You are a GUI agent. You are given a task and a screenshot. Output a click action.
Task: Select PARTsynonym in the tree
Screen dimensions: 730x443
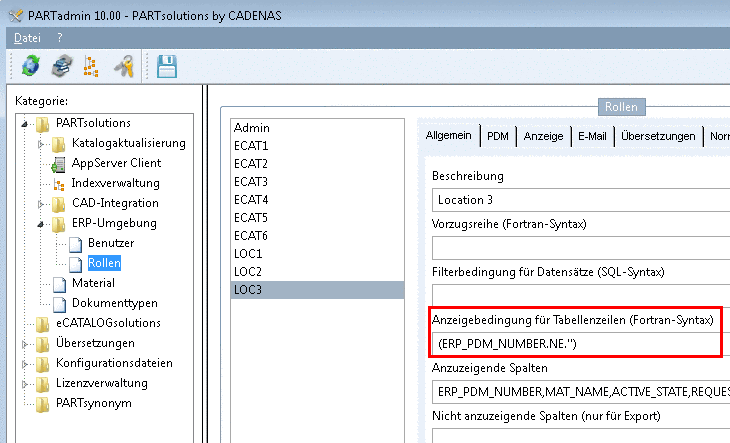click(x=94, y=403)
